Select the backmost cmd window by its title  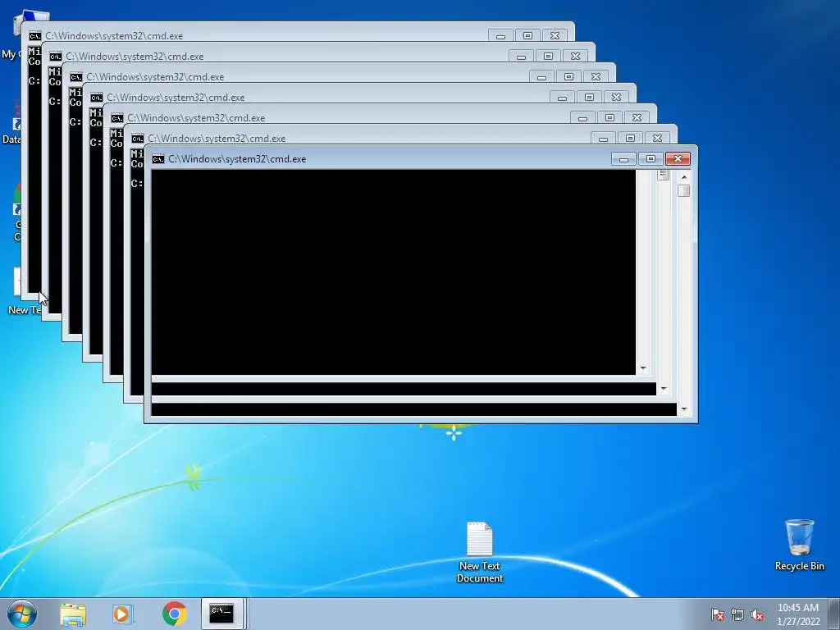[x=114, y=36]
